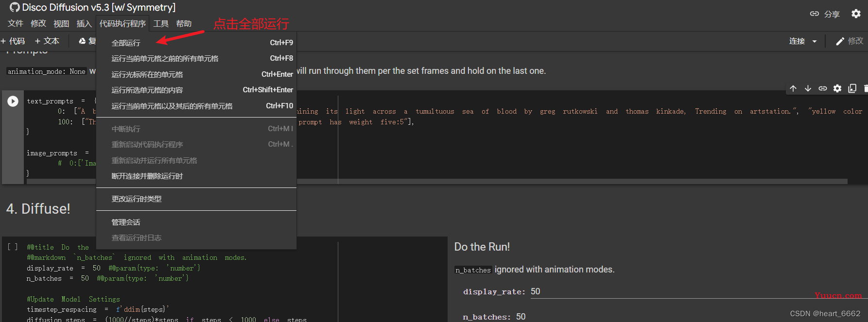The width and height of the screenshot is (868, 322).
Task: Choose 更改运行时类型
Action: pos(196,199)
